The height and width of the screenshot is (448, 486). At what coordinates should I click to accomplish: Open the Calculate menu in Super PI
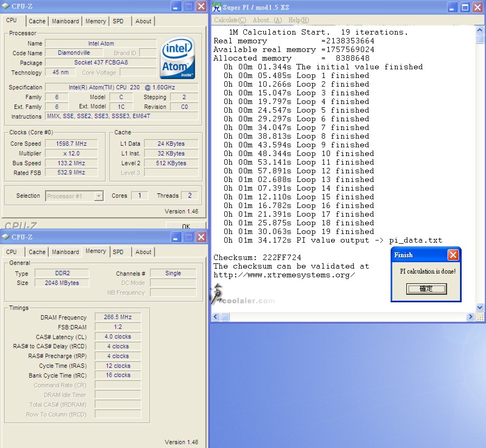(x=230, y=20)
